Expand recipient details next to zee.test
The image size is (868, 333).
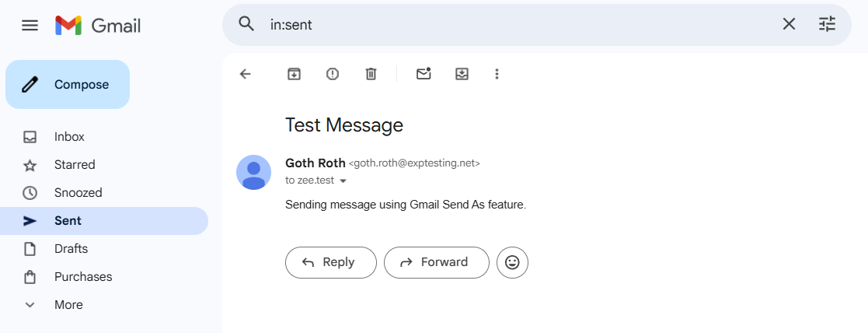click(x=343, y=181)
